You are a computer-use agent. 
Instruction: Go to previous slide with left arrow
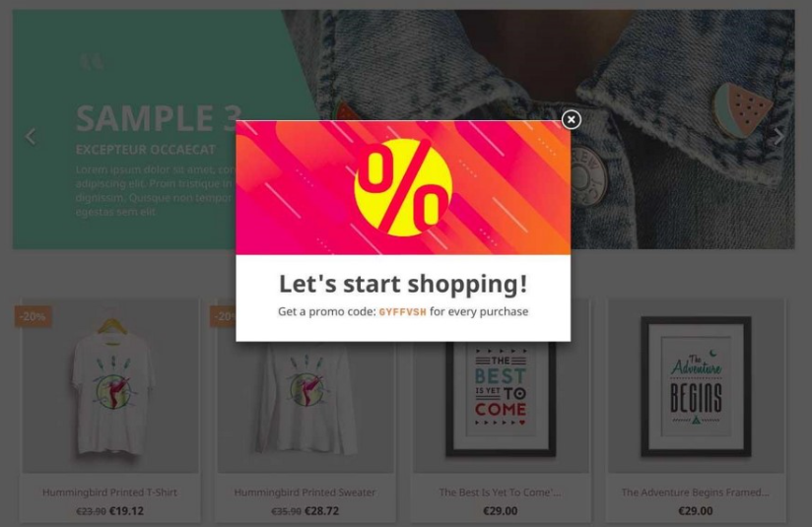[x=31, y=137]
